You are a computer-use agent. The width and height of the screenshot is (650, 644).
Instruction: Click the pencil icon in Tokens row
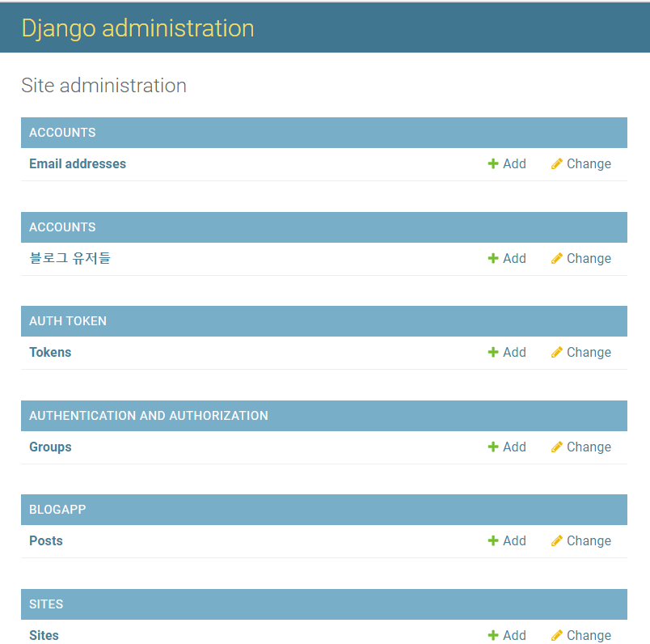click(557, 352)
